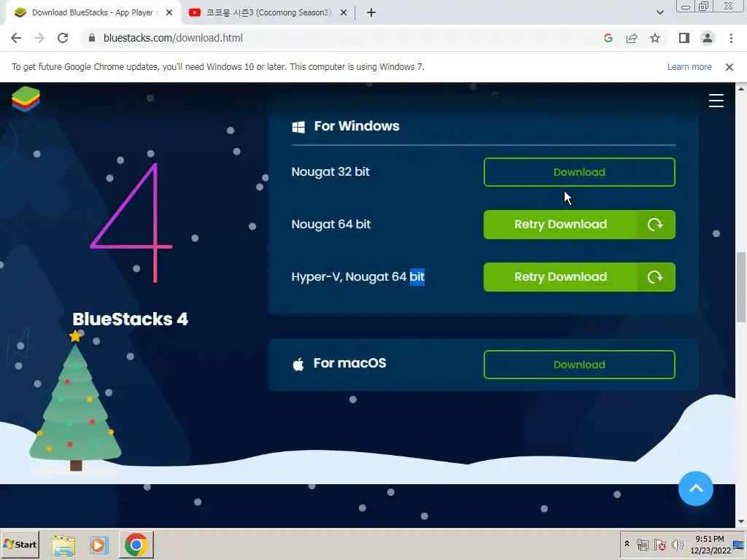
Task: Close the Cocomong Season3 YouTube tab
Action: tap(344, 13)
